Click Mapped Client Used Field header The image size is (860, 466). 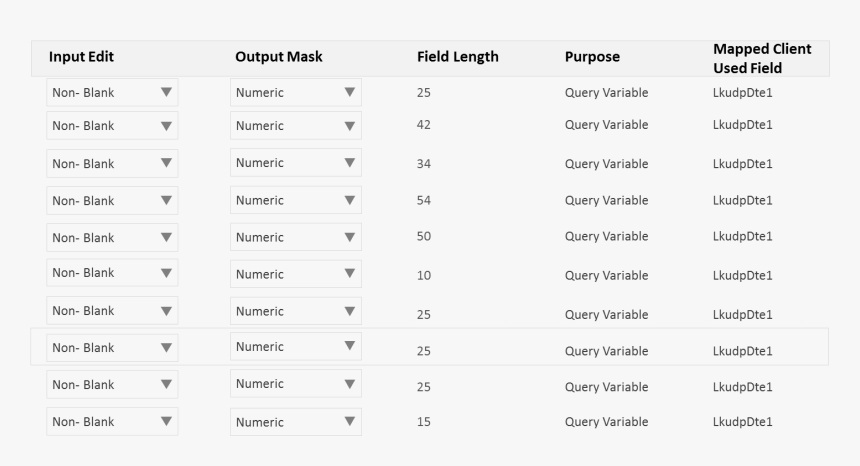pyautogui.click(x=762, y=58)
